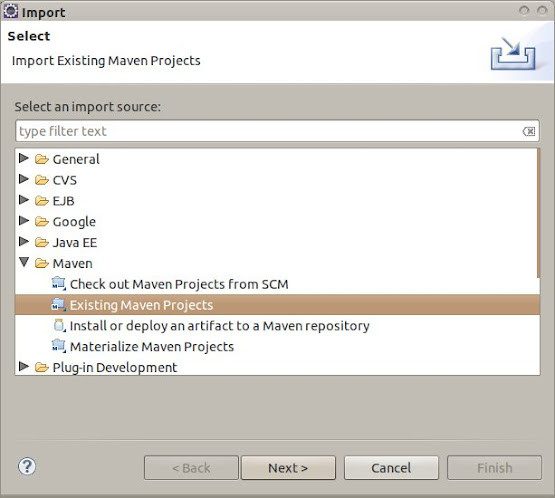Expand the Plug-in Development category

pyautogui.click(x=24, y=366)
